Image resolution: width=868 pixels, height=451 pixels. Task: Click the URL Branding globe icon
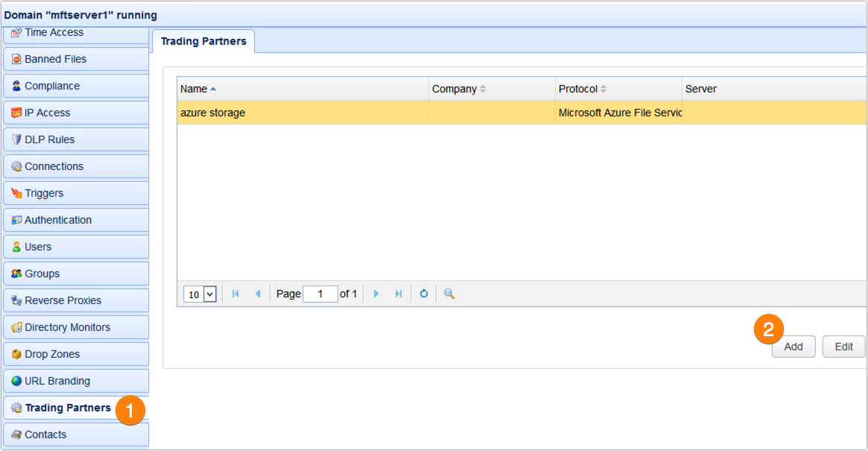[x=15, y=381]
